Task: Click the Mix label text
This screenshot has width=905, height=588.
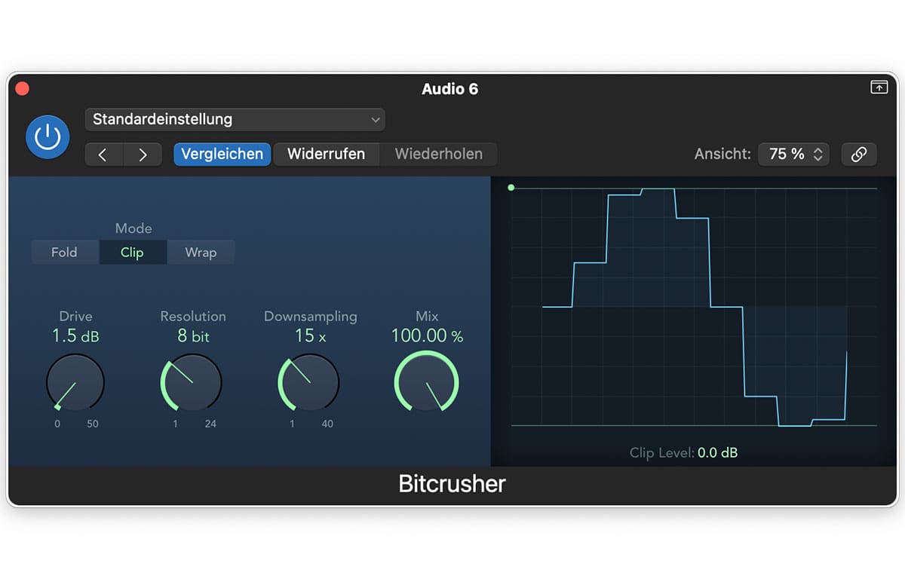Action: 427,317
